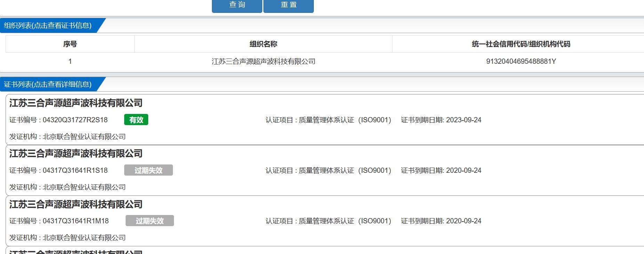Click the 统一社会信用代码/组织机构代码 column header
644x254 pixels.
tap(521, 44)
